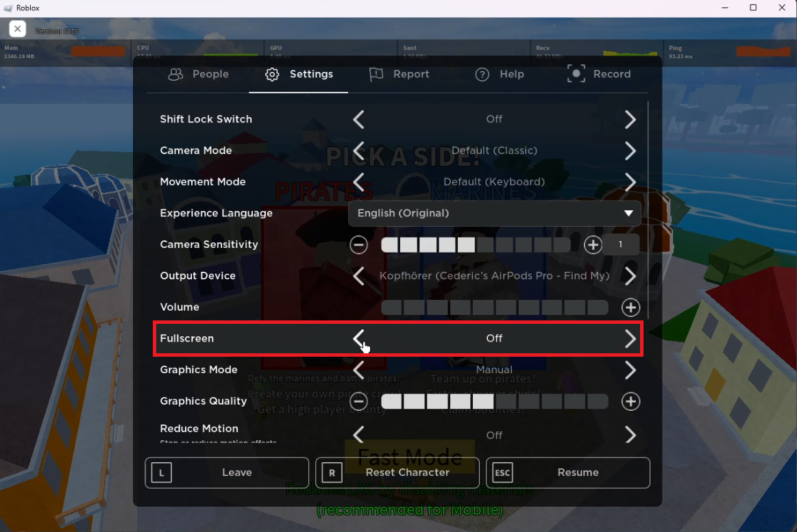This screenshot has width=797, height=532.
Task: Click the Record camera icon
Action: (576, 74)
